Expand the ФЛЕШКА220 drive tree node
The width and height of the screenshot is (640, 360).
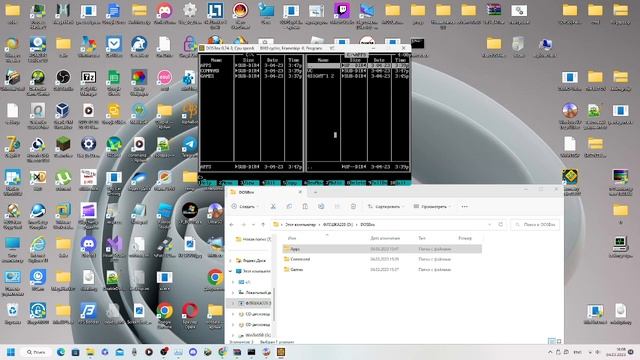point(233,303)
